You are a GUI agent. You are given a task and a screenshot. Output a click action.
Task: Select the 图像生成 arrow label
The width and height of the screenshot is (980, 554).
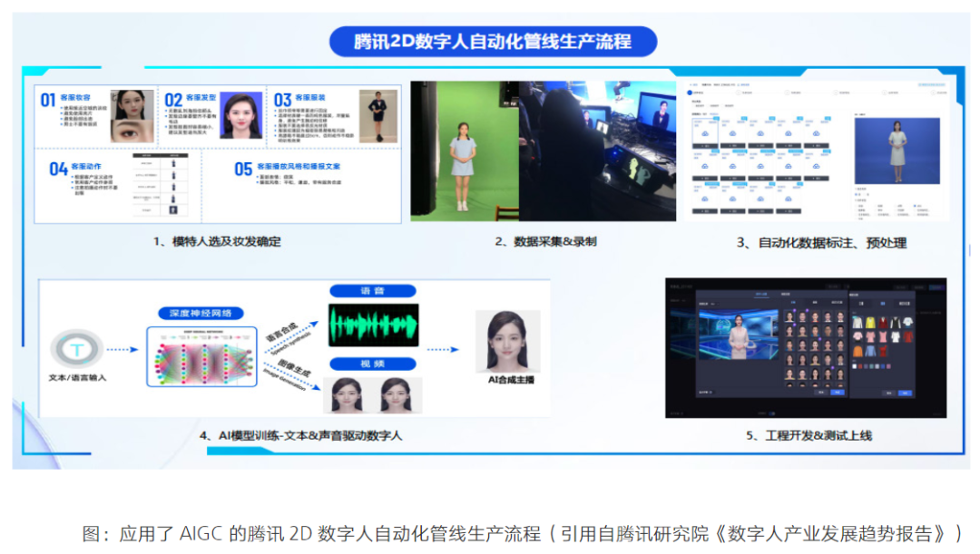(294, 369)
